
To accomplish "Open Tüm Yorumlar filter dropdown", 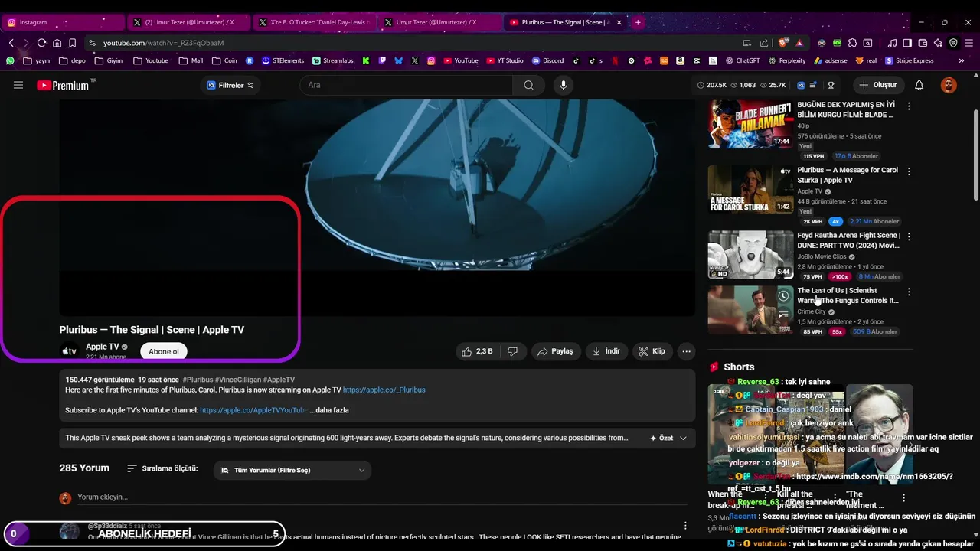I will (x=292, y=470).
